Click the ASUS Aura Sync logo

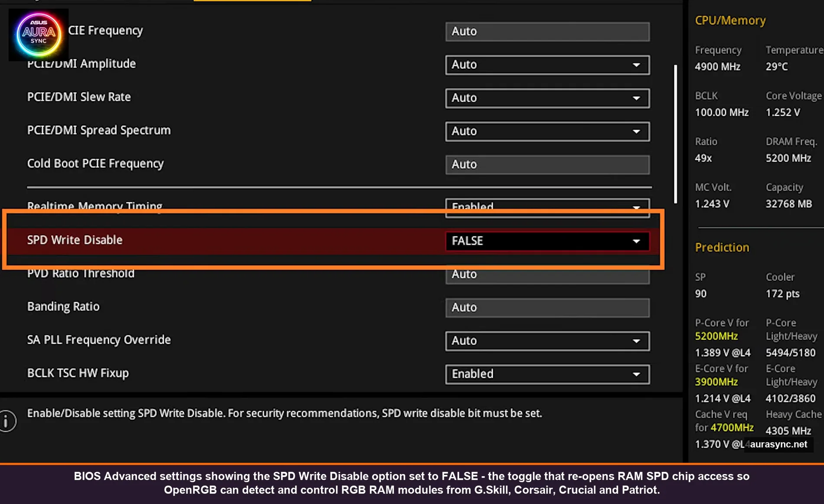click(38, 35)
